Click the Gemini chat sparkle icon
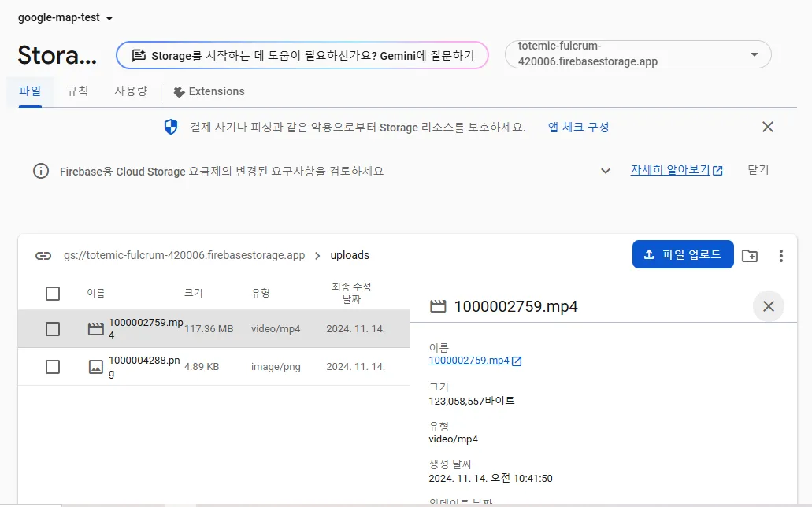This screenshot has height=507, width=812. pyautogui.click(x=139, y=55)
